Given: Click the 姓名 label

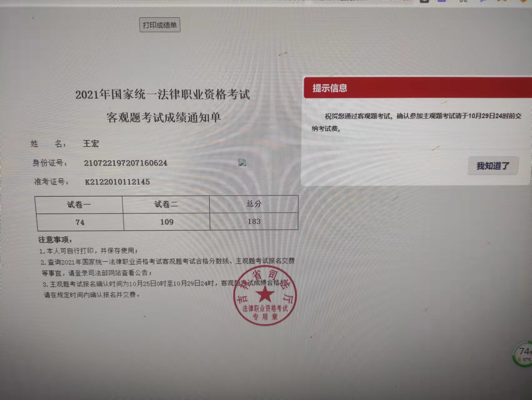Looking at the screenshot, I should point(48,144).
